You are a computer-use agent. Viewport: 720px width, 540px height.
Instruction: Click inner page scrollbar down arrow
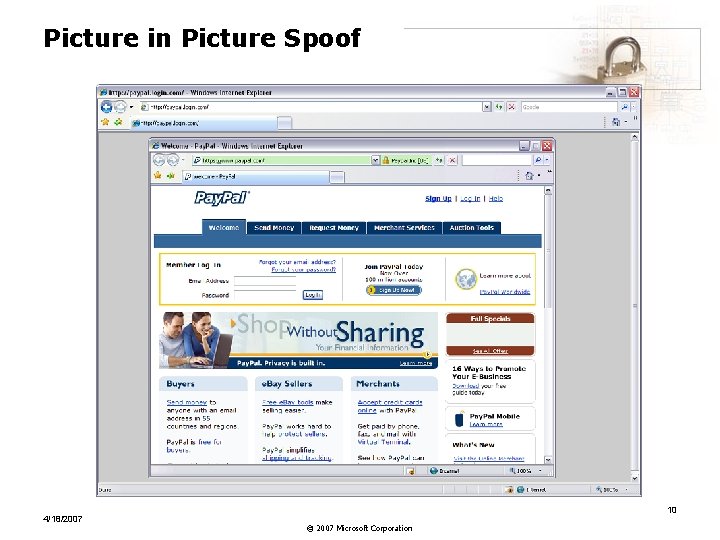pos(548,460)
